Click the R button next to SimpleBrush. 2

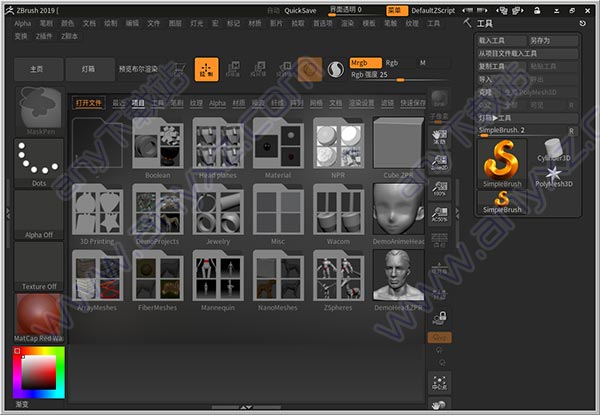pyautogui.click(x=571, y=131)
